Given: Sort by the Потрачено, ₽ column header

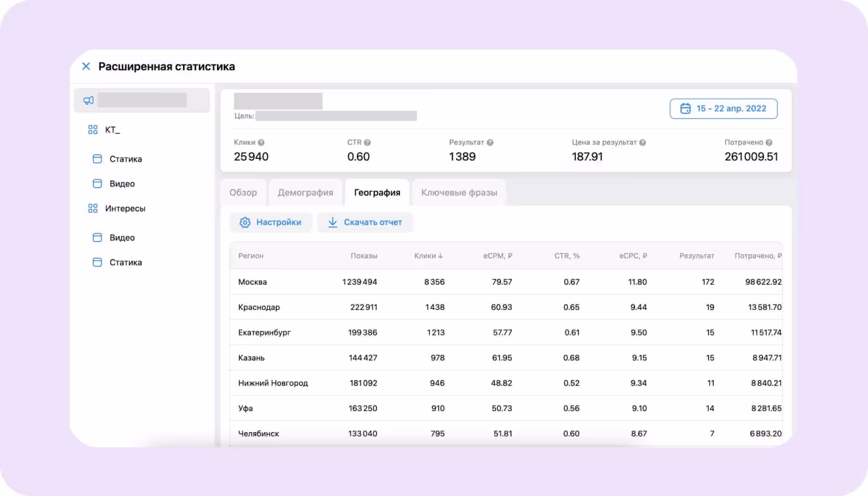Looking at the screenshot, I should click(758, 256).
